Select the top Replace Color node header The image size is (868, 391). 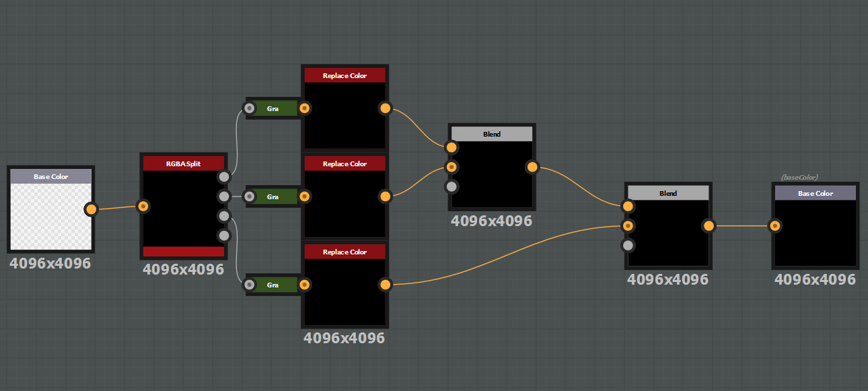345,75
